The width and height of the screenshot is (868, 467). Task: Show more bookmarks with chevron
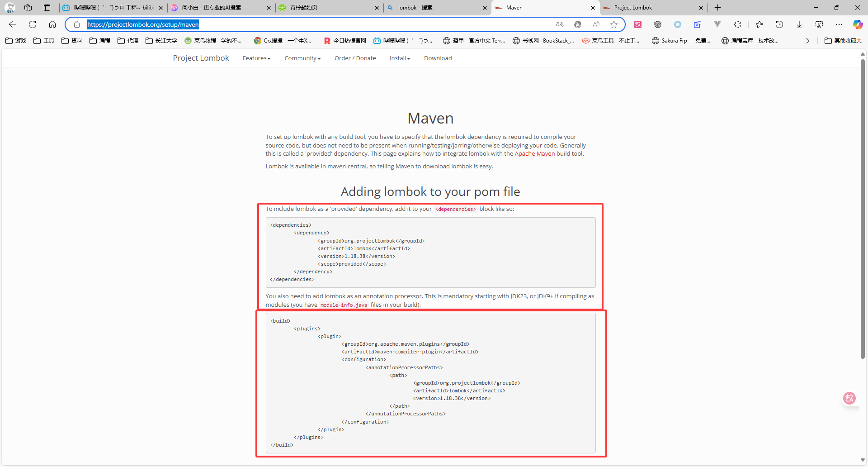807,41
